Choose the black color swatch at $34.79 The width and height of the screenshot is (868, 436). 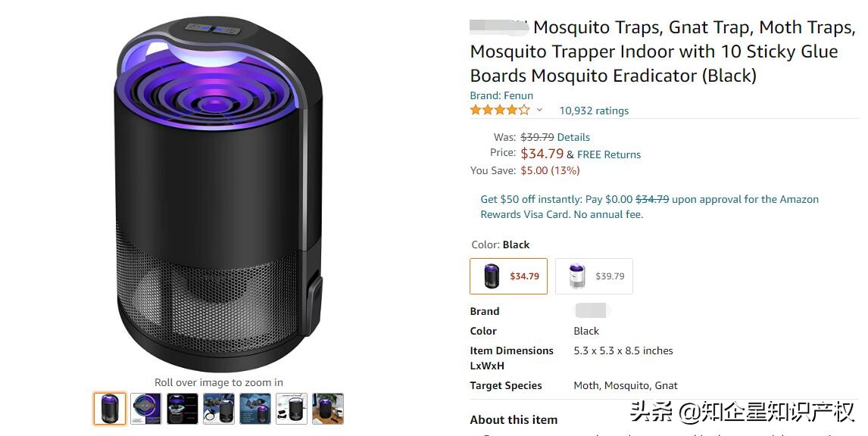(x=508, y=276)
